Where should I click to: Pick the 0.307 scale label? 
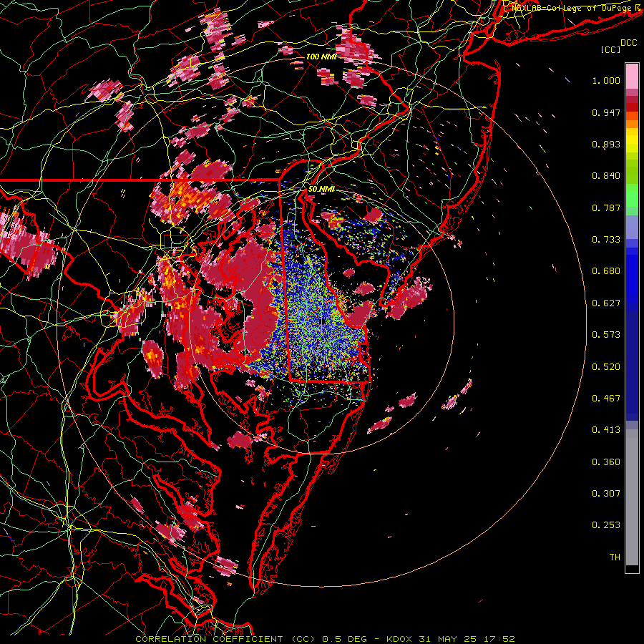pyautogui.click(x=606, y=494)
